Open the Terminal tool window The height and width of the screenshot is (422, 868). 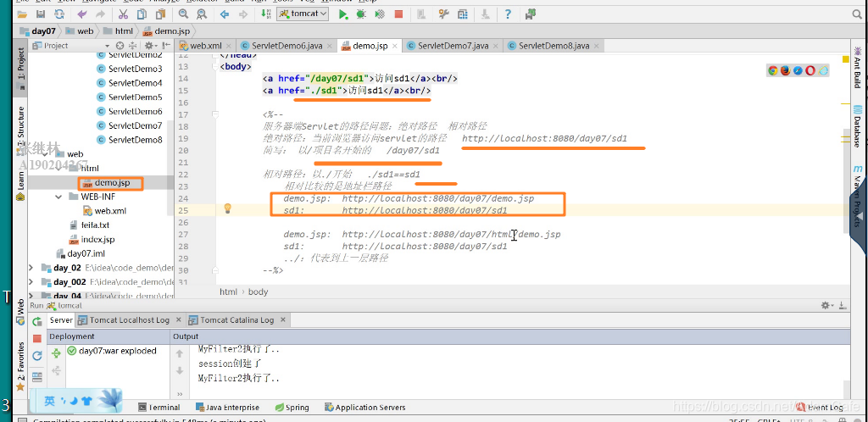tap(159, 407)
